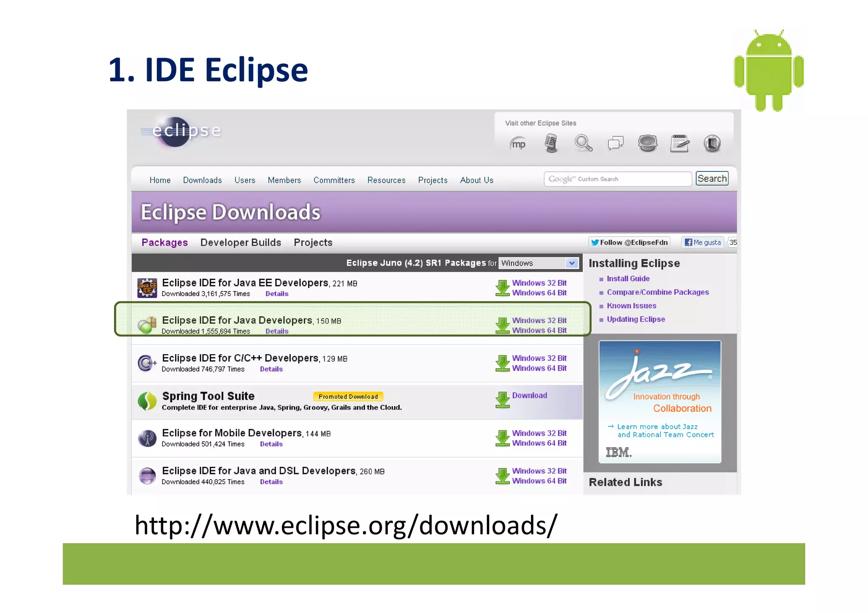Click the Spring Tool Suite leaf icon
The image size is (868, 613).
coord(147,401)
